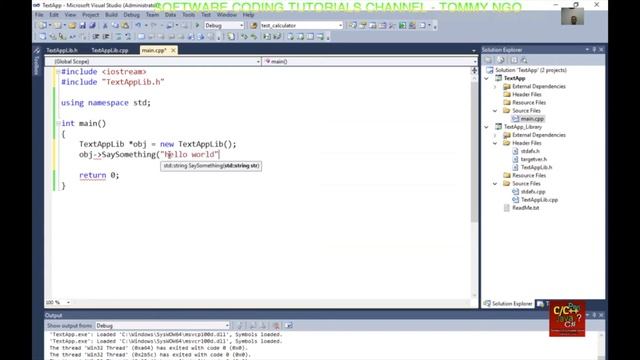The image size is (640, 360).
Task: Switch to the TextAppLib.cpp tab
Action: [109, 50]
